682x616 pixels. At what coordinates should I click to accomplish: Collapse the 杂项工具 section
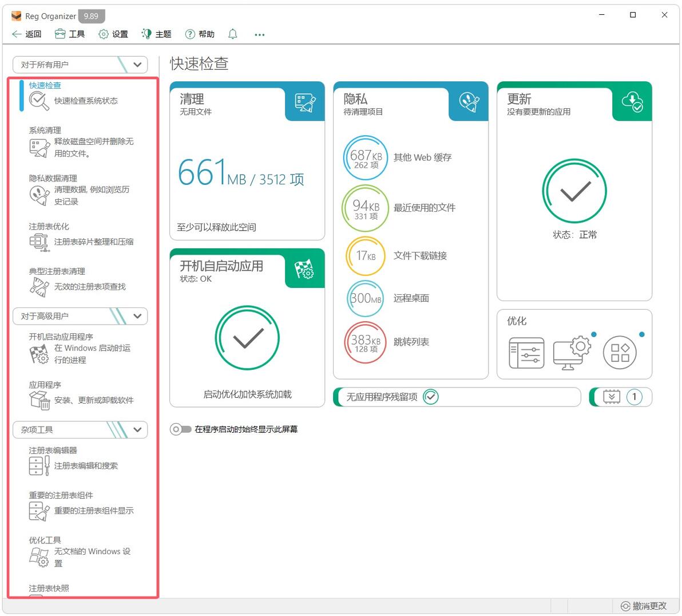coord(137,430)
